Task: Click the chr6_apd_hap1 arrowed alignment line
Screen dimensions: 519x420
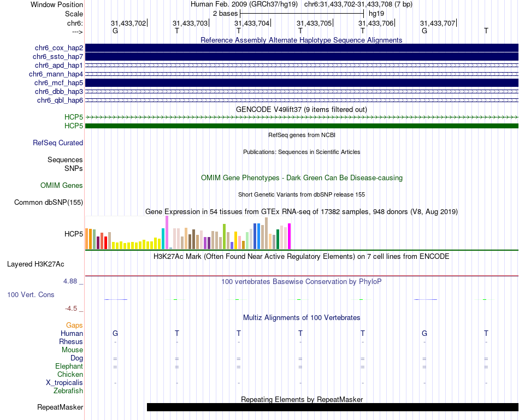Action: click(x=302, y=65)
